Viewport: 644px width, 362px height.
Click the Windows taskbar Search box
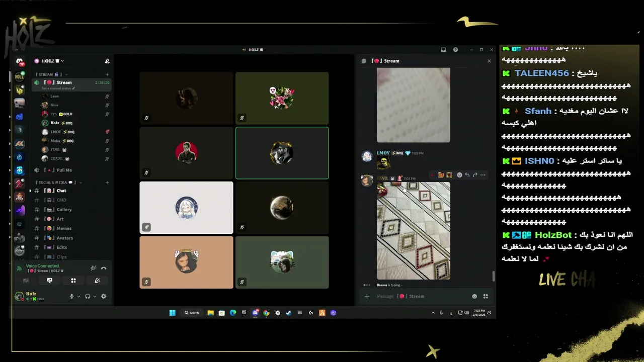192,313
